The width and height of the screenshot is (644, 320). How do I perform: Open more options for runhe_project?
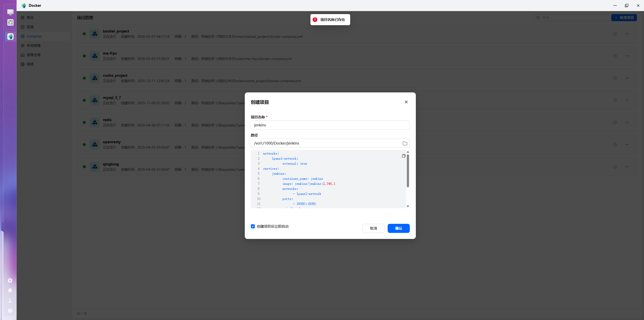627,78
